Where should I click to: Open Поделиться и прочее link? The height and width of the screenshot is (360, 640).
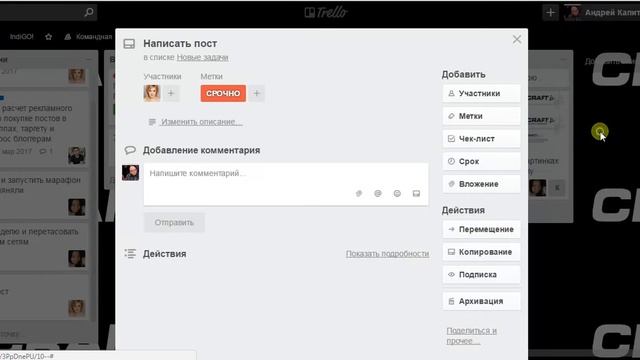click(471, 336)
